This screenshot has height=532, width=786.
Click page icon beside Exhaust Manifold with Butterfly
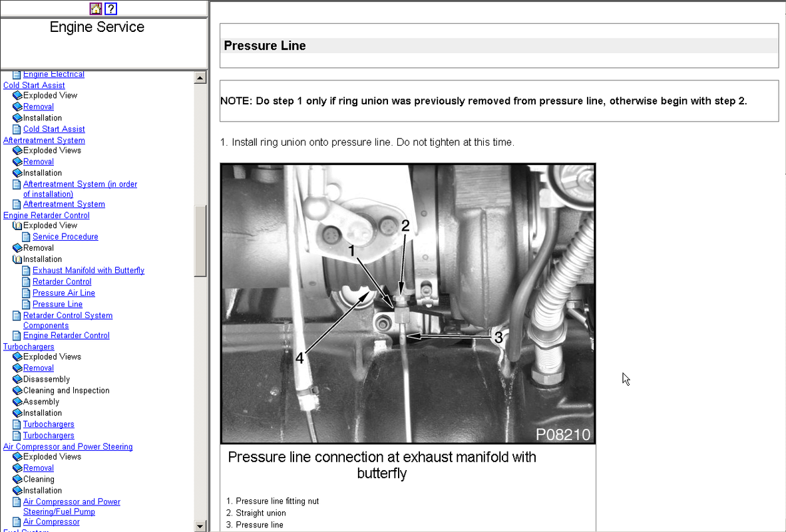(x=26, y=271)
